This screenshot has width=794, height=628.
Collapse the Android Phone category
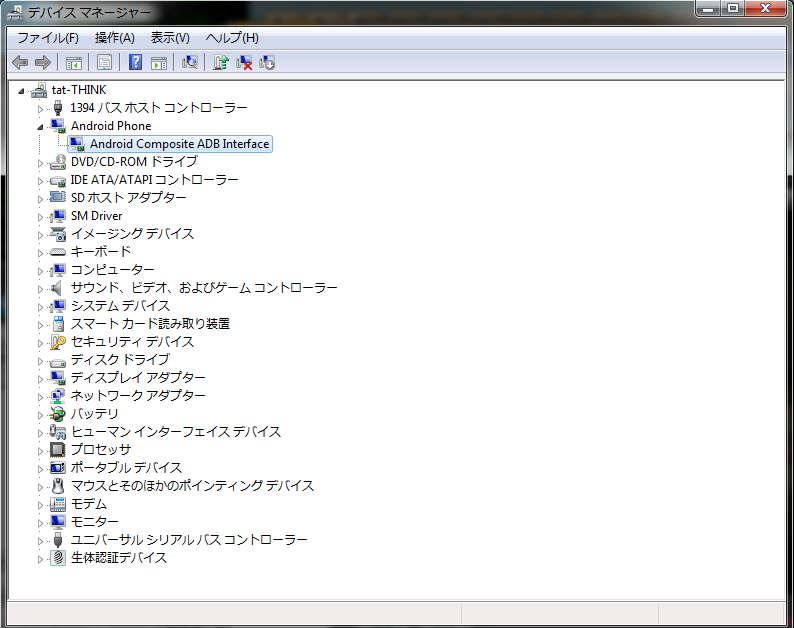[x=40, y=127]
